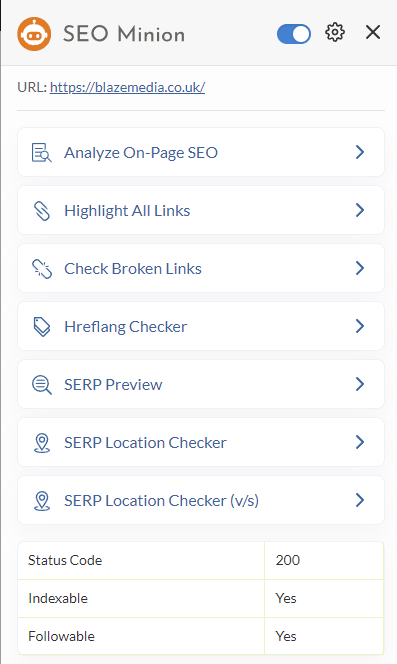397x664 pixels.
Task: Click the pin icon for SERP Location Checker (v/s)
Action: (42, 501)
